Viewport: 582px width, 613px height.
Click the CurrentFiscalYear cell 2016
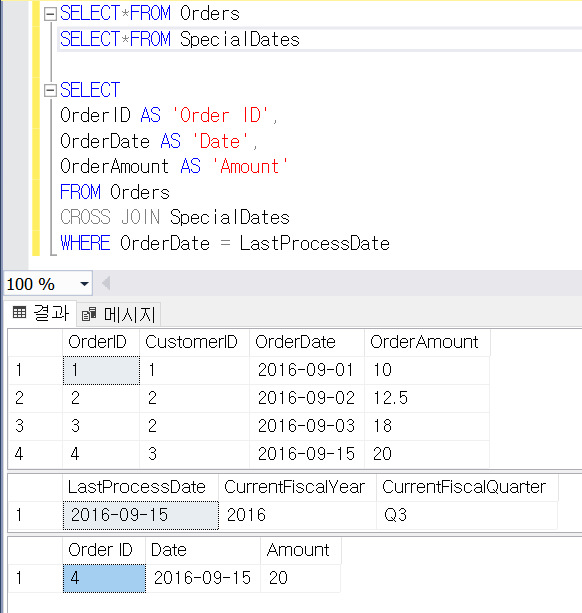point(297,515)
